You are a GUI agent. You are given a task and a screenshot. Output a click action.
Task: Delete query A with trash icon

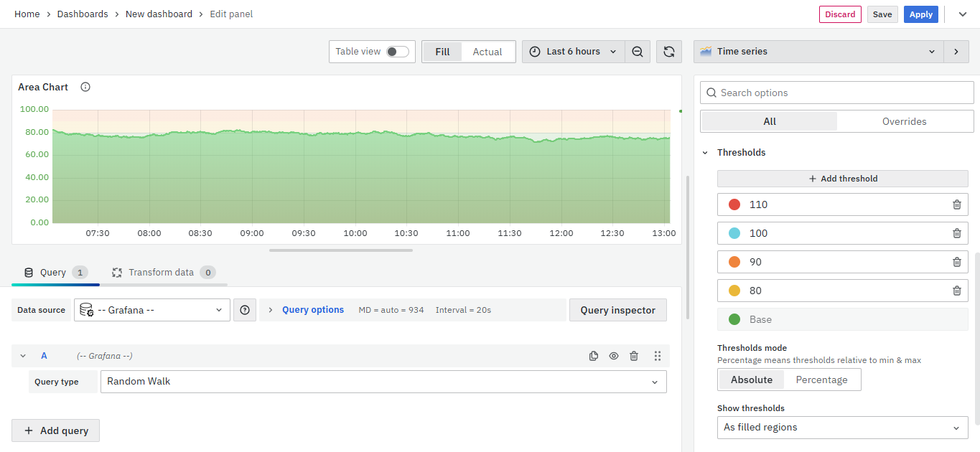[634, 356]
